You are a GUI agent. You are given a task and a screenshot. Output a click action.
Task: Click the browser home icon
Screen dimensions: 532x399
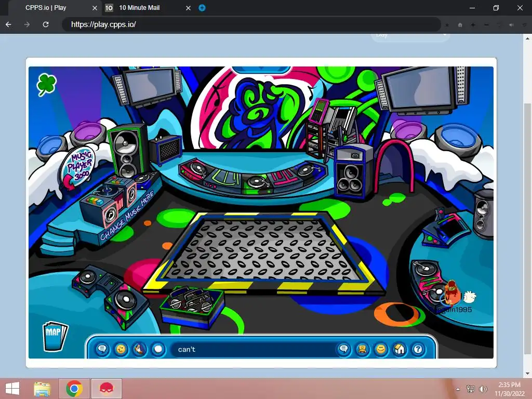(x=460, y=25)
